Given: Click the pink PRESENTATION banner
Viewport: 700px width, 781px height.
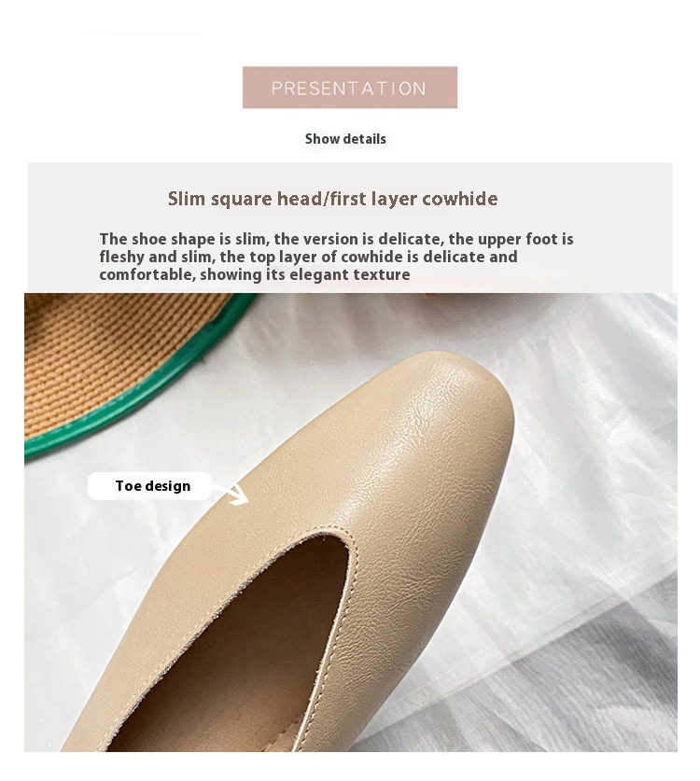Looking at the screenshot, I should 350,88.
